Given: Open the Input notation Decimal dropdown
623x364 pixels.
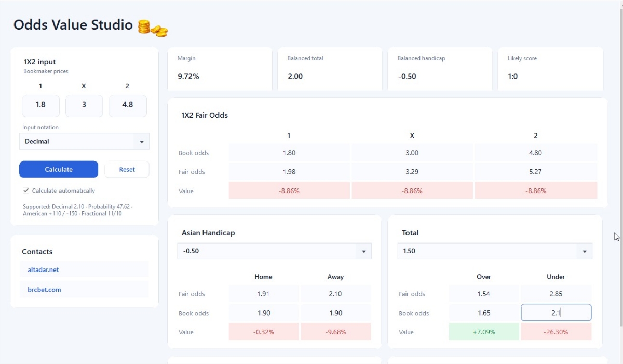Looking at the screenshot, I should pos(84,141).
